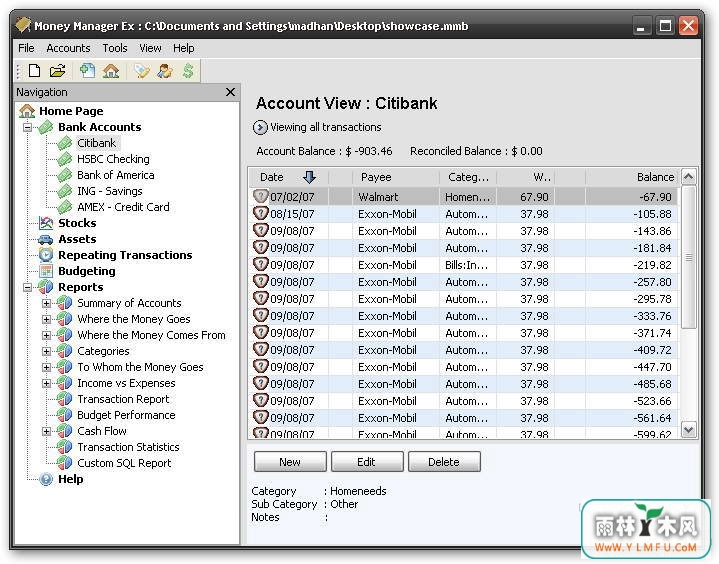
Task: Select the row with balance -105.88
Action: pyautogui.click(x=464, y=214)
